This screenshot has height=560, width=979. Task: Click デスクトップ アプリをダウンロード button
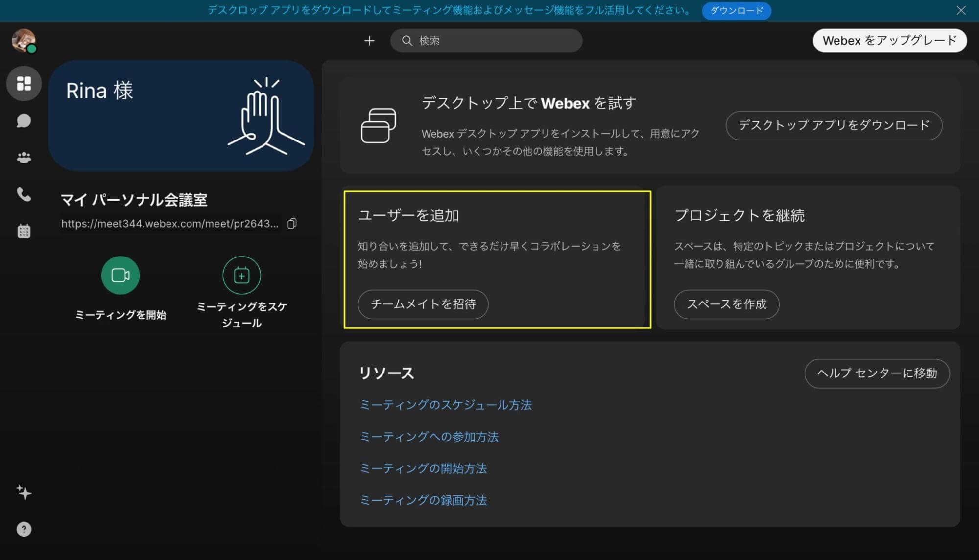(834, 125)
